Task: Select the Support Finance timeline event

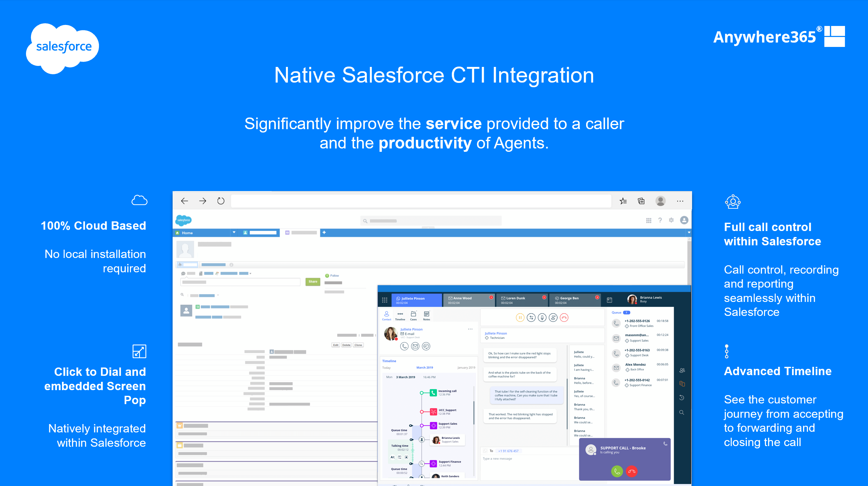Action: click(445, 463)
